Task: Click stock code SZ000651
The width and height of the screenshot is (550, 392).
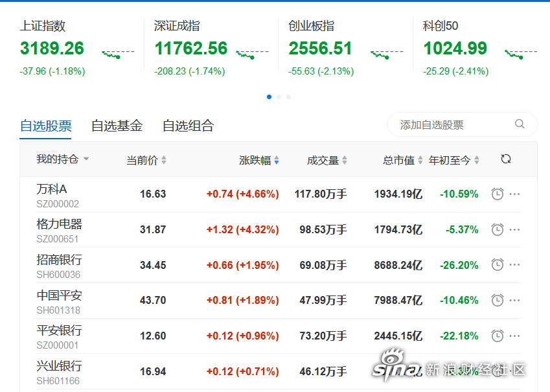Action: (x=58, y=239)
